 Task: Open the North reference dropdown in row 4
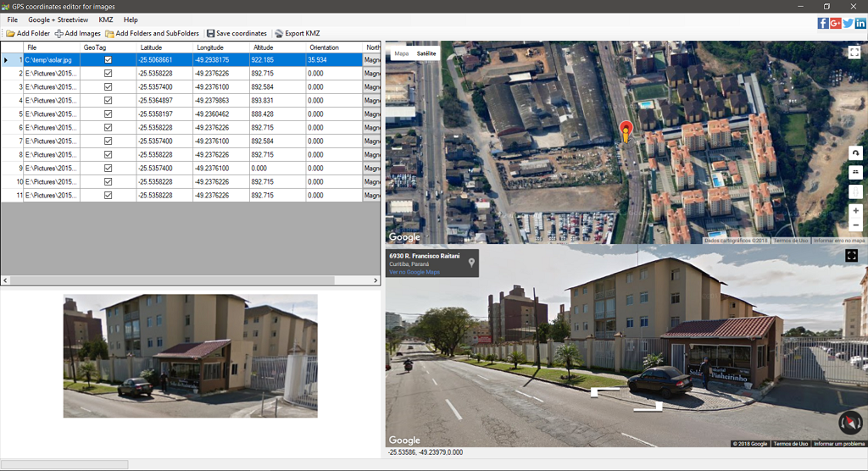pos(371,101)
